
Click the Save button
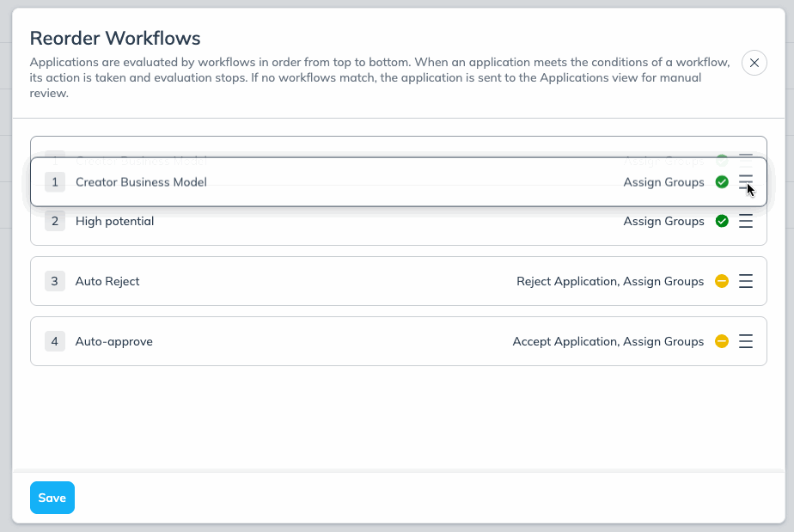52,498
